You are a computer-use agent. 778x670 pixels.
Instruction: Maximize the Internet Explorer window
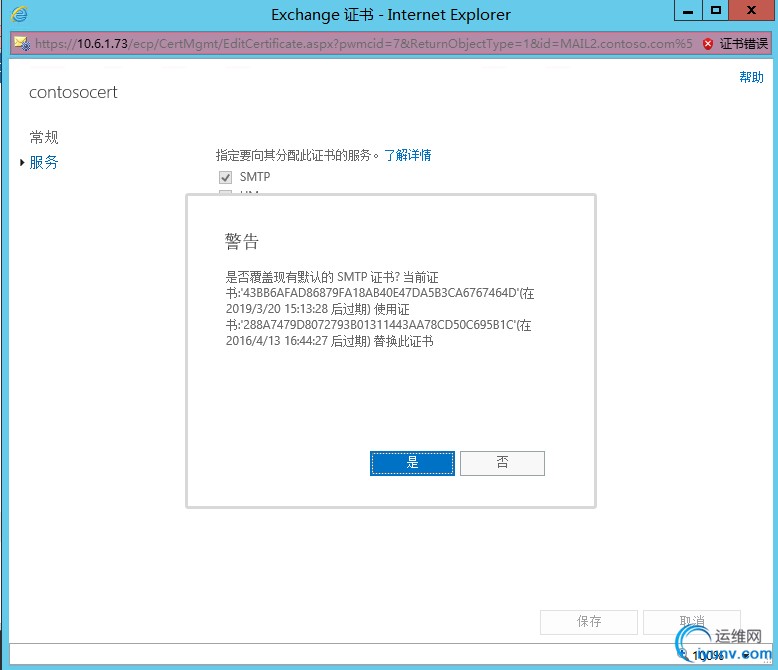coord(715,10)
